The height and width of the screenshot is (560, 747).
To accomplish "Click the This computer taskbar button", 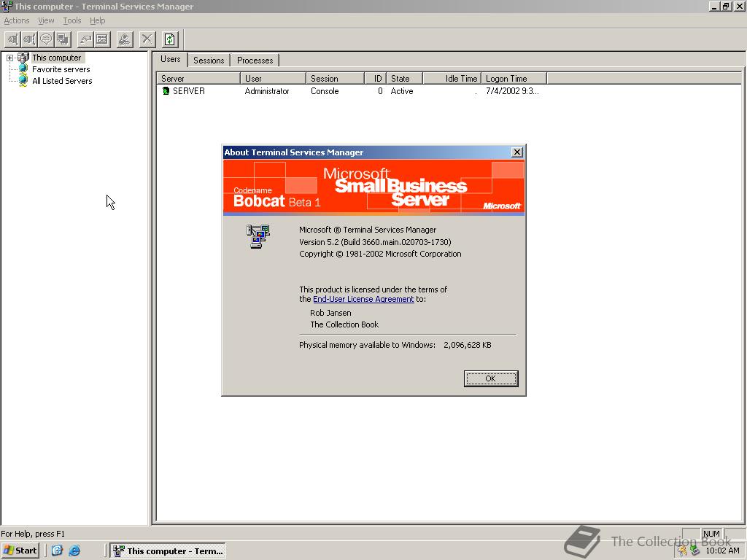I will click(x=168, y=551).
